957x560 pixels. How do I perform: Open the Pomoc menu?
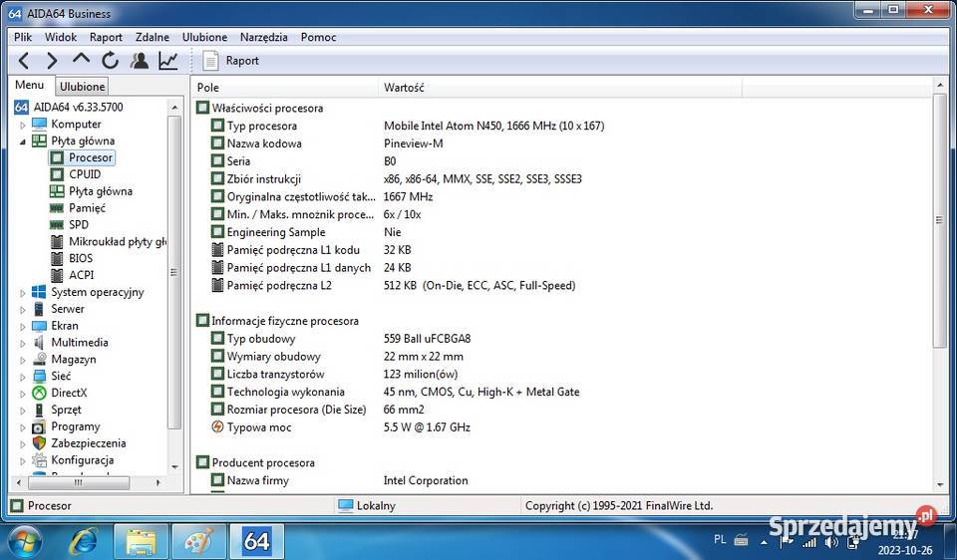coord(318,37)
